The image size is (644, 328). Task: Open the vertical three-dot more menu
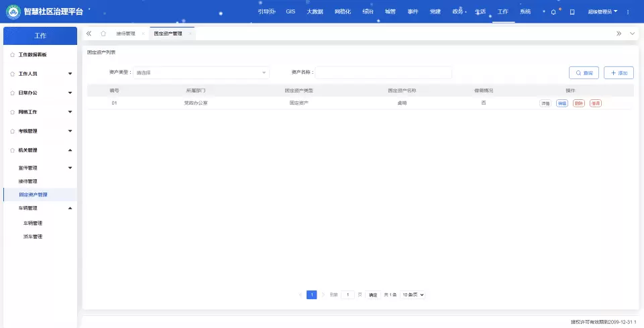(x=628, y=12)
